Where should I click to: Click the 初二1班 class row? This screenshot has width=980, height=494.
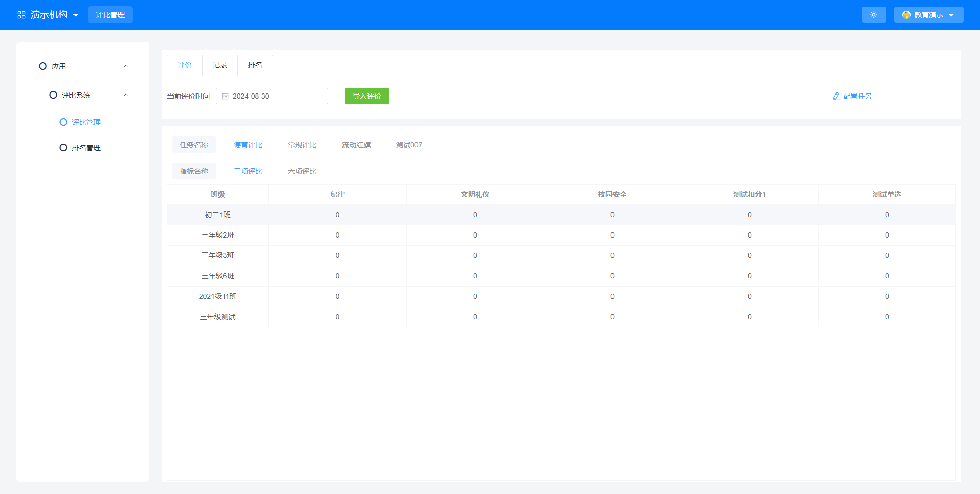pyautogui.click(x=561, y=215)
